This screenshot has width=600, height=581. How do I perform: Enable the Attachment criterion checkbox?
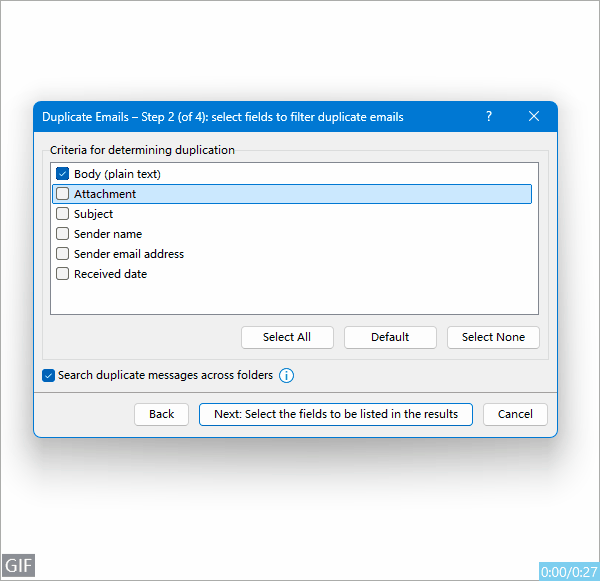[63, 194]
